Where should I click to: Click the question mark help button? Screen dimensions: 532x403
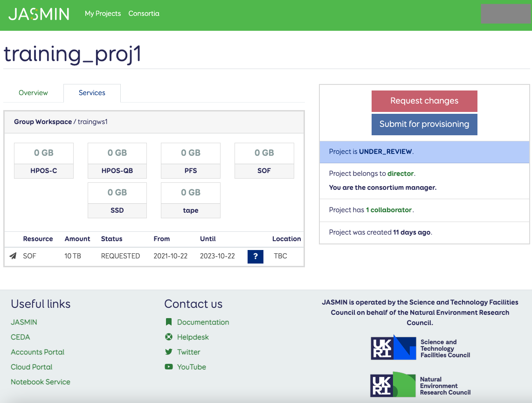[255, 257]
